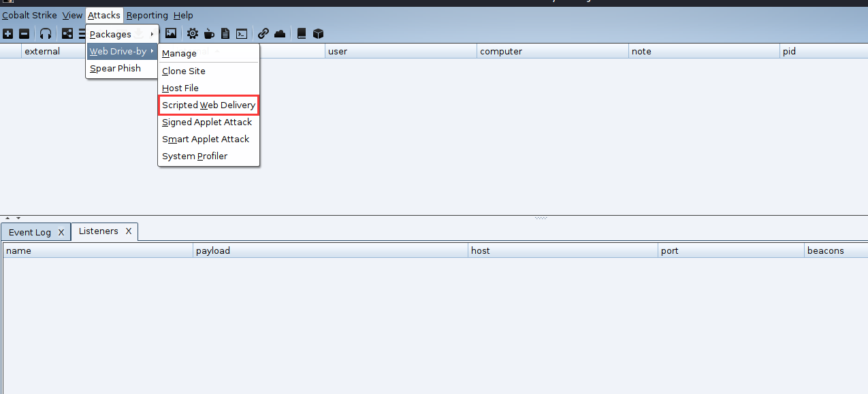
Task: Click the split pane collapse-down arrow
Action: coord(18,218)
